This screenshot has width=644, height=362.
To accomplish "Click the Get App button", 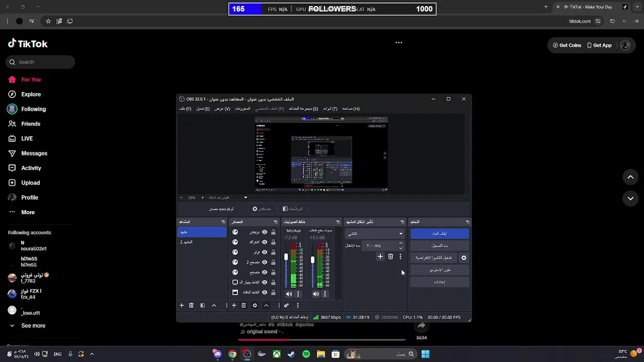I will pyautogui.click(x=599, y=45).
